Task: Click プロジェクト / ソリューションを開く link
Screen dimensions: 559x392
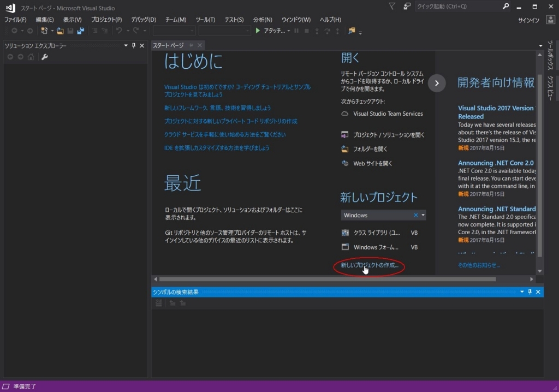Action: (x=389, y=135)
